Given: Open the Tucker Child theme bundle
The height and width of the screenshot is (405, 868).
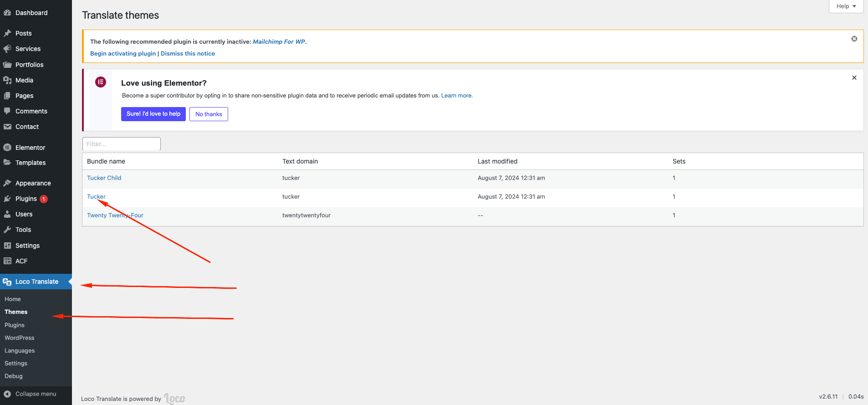Looking at the screenshot, I should coord(104,178).
